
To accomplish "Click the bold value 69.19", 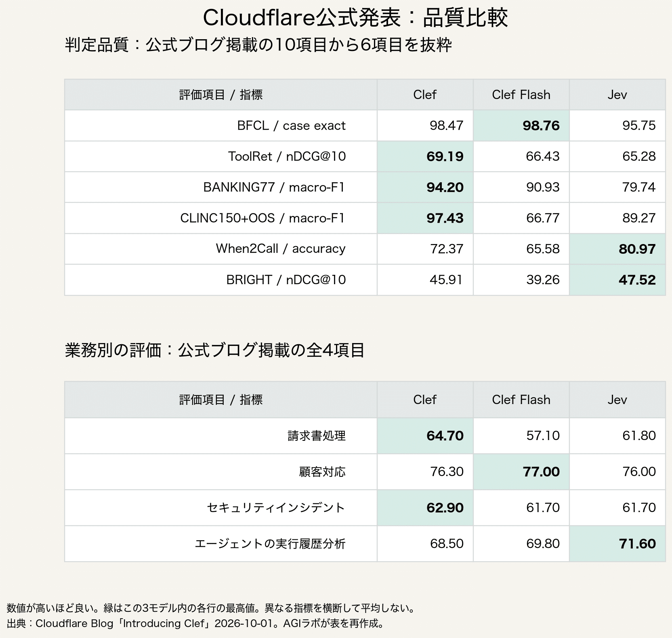I will coord(445,157).
